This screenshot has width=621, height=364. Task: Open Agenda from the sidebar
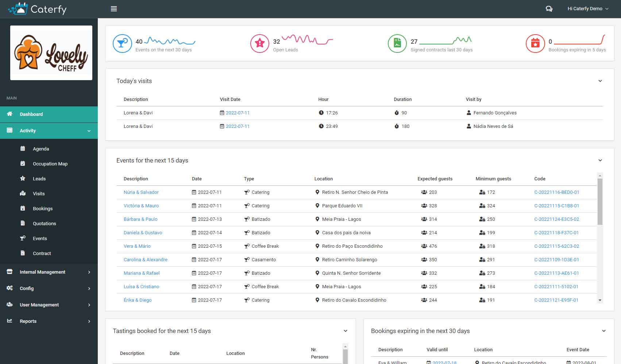[x=41, y=149]
